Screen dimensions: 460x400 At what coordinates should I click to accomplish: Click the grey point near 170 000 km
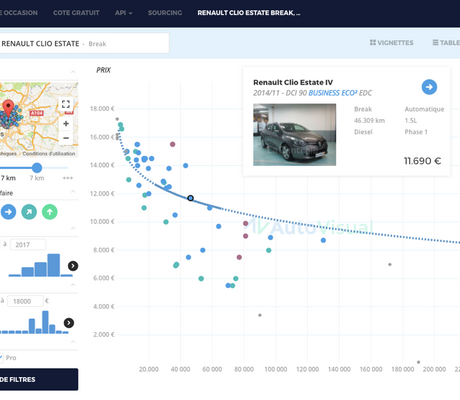coord(390,264)
